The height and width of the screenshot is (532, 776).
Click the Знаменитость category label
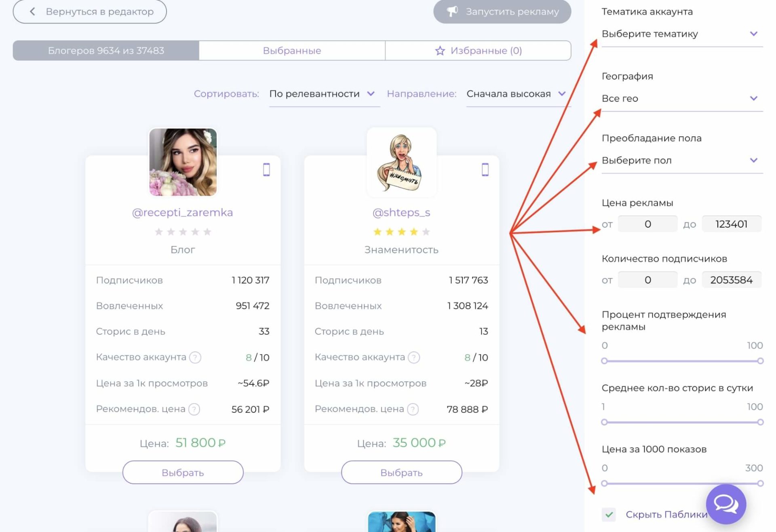(401, 250)
